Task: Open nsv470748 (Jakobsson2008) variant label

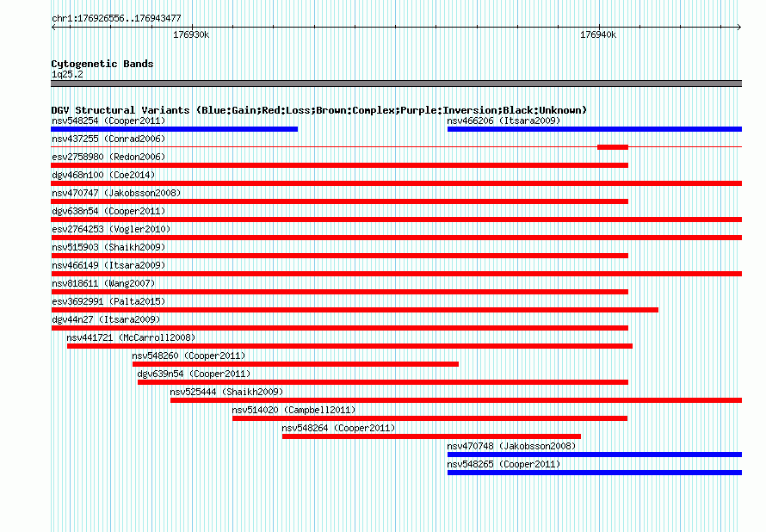Action: click(x=511, y=446)
